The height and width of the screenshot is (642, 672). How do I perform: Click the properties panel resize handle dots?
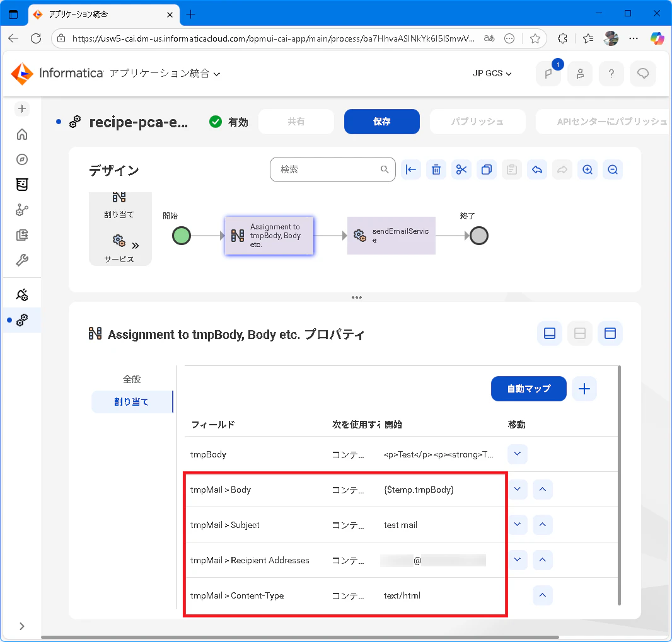[357, 297]
